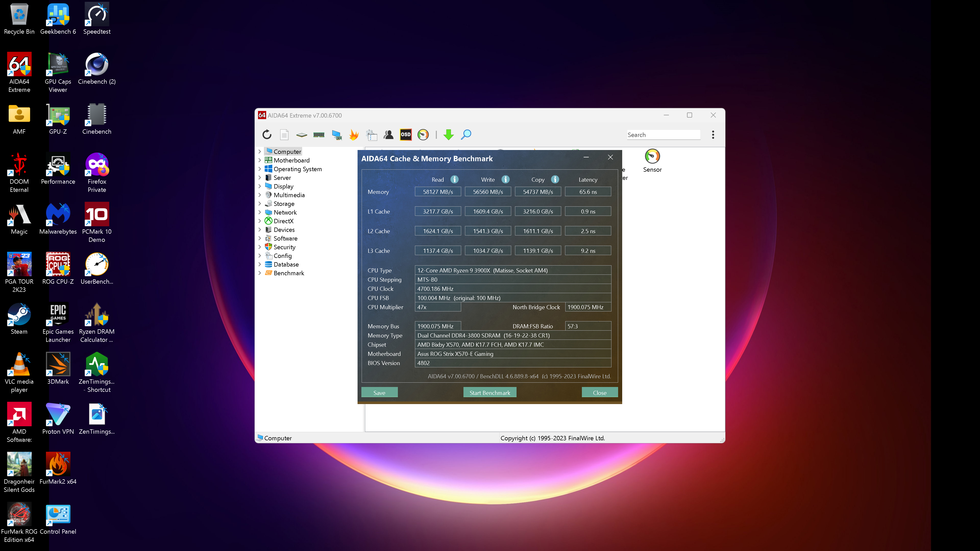Expand the Display tree node arrow
Image resolution: width=980 pixels, height=551 pixels.
260,186
